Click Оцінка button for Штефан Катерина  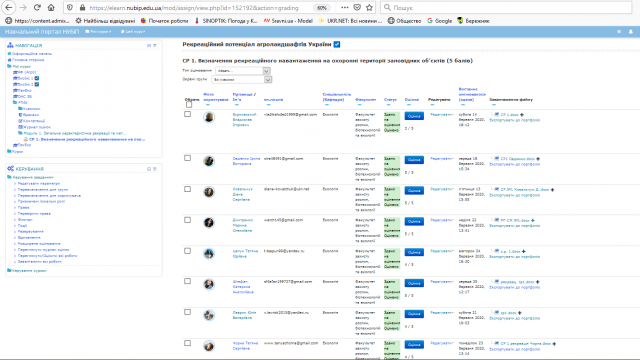414,283
